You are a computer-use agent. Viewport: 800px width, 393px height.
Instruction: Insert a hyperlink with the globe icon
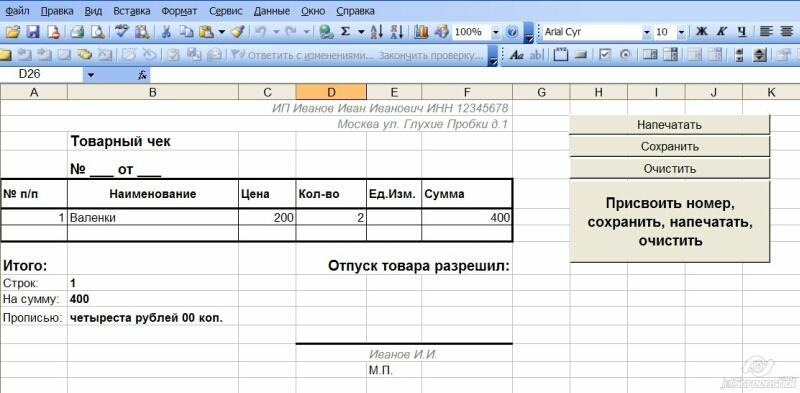pos(326,32)
